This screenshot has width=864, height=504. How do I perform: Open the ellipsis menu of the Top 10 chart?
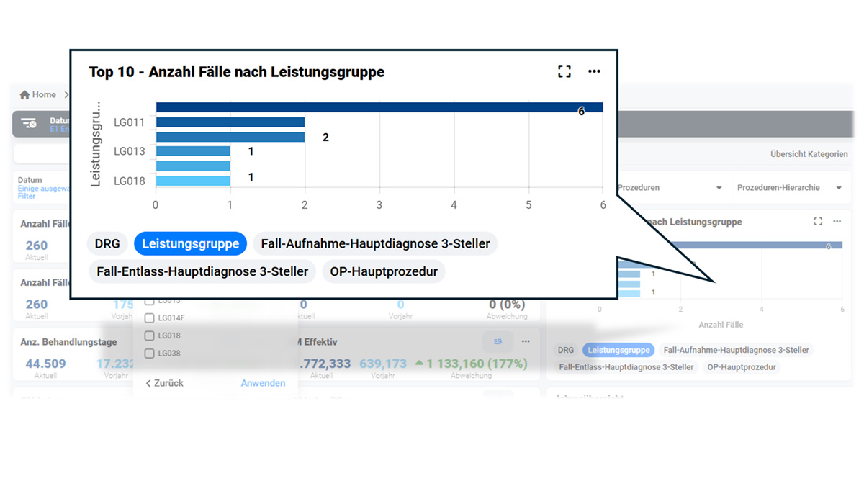click(594, 71)
